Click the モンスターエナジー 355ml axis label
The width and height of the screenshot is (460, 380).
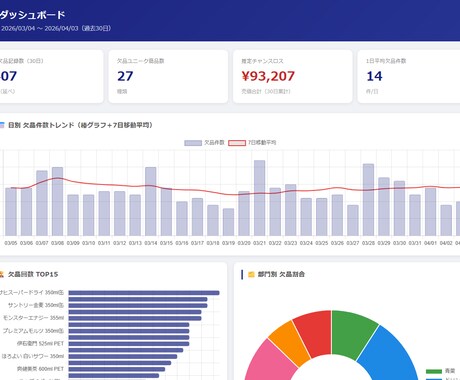[x=33, y=318]
